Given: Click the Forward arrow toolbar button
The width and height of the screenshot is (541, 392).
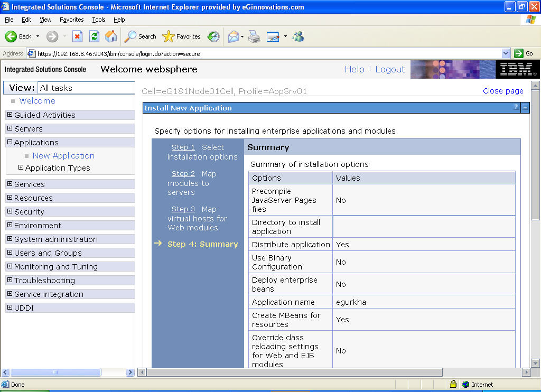Looking at the screenshot, I should pyautogui.click(x=52, y=36).
